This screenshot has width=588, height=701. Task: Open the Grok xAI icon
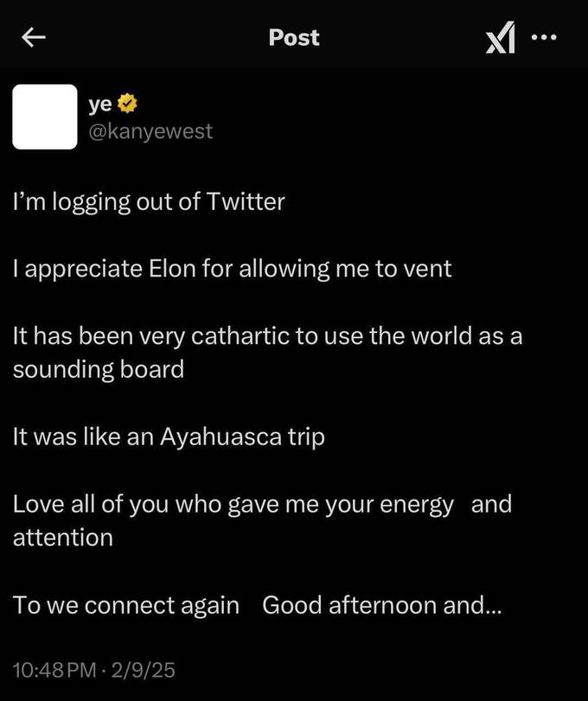[501, 37]
